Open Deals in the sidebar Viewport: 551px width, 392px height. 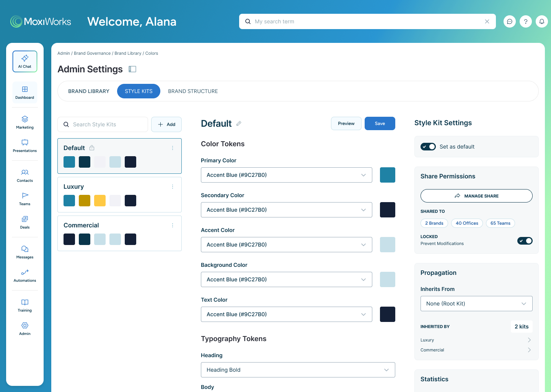coord(25,222)
